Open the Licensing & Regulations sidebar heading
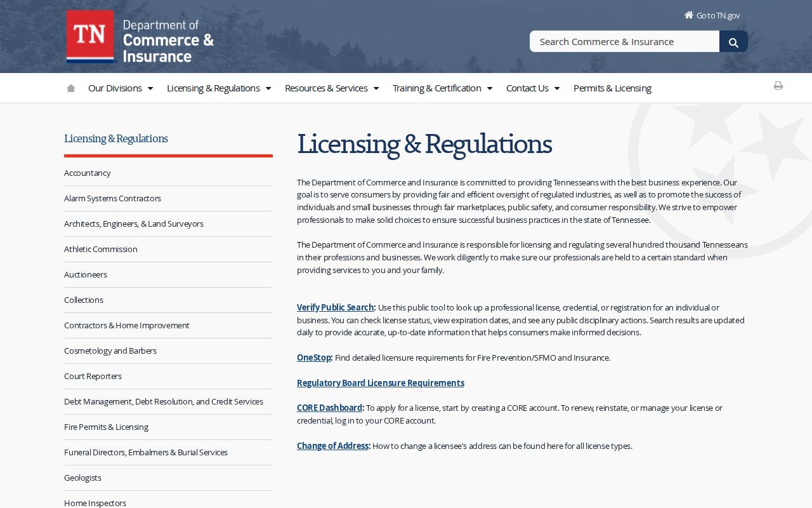 click(116, 138)
